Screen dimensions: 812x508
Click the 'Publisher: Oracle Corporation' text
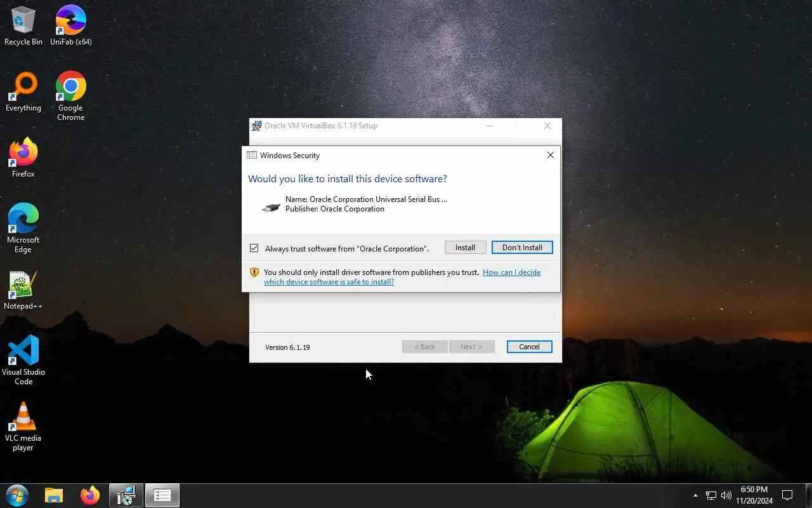(x=335, y=209)
